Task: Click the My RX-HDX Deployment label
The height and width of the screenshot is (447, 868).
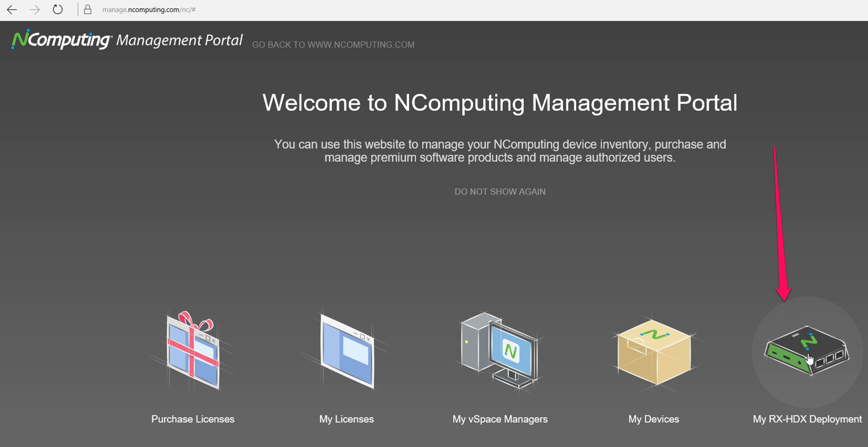Action: pyautogui.click(x=807, y=419)
